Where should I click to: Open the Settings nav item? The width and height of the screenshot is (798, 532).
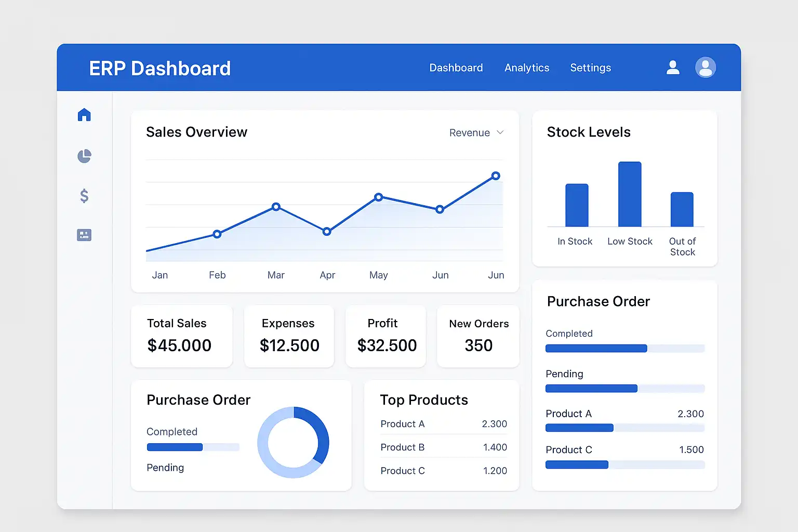pos(591,68)
